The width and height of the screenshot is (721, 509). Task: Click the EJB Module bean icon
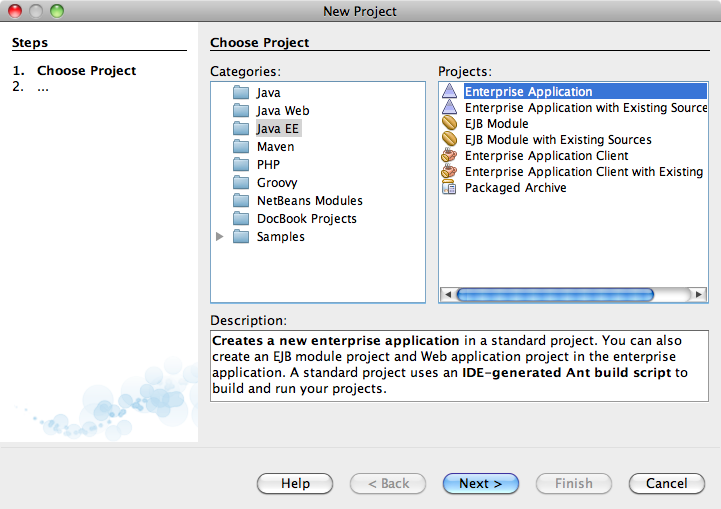tap(449, 123)
